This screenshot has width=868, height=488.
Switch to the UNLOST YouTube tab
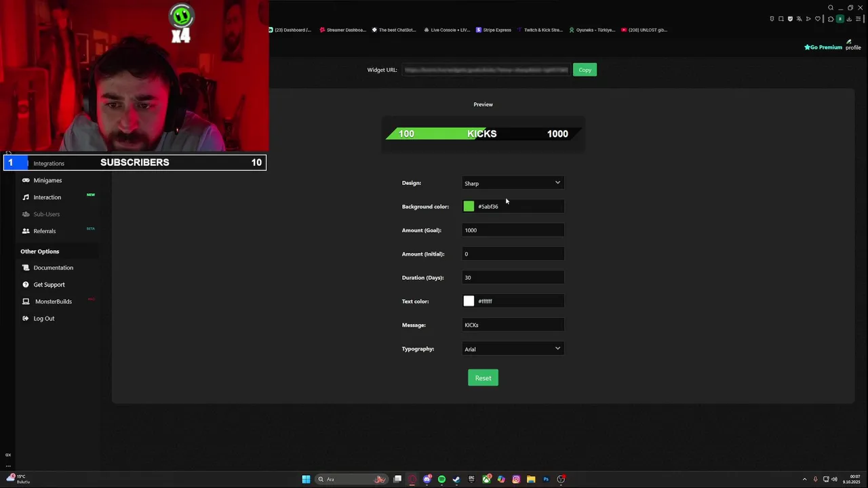[x=644, y=30]
